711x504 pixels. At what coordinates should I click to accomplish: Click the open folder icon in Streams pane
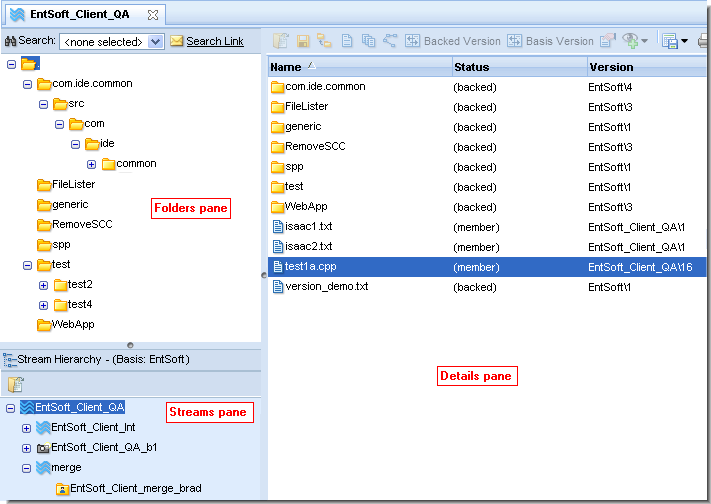16,384
